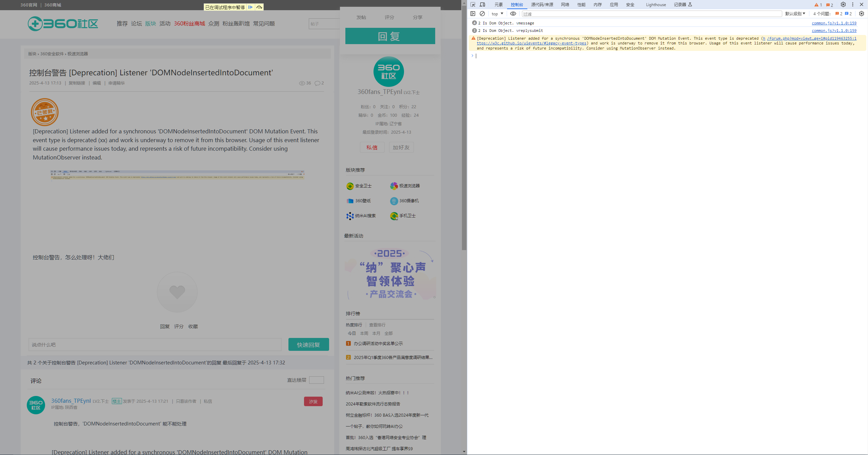
Task: Open 安全卫士 board
Action: tap(359, 186)
